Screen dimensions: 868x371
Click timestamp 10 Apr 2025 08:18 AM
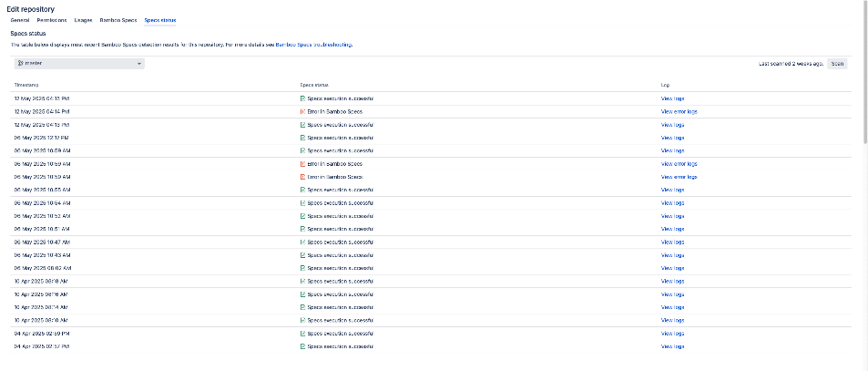click(x=42, y=282)
